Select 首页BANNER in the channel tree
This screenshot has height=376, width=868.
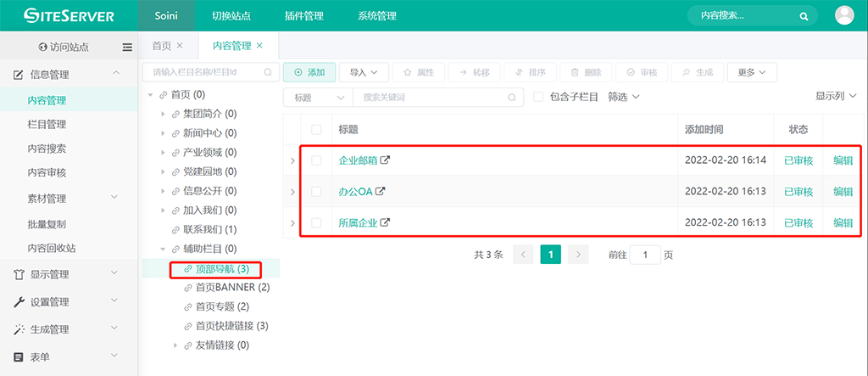[x=231, y=288]
